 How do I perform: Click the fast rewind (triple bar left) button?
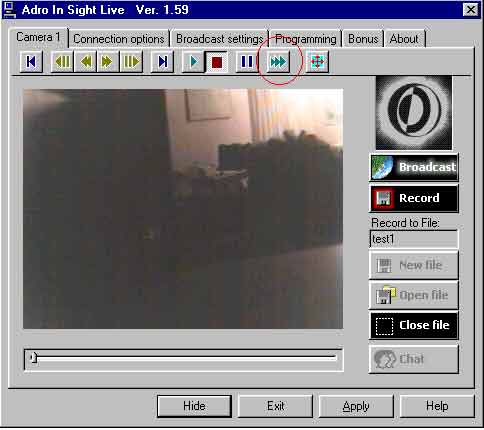62,62
